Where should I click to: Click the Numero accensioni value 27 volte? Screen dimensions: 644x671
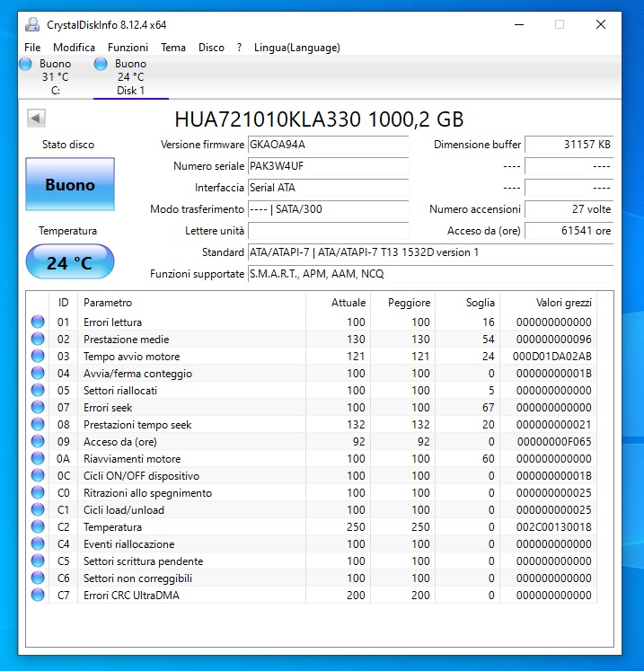[x=569, y=209]
